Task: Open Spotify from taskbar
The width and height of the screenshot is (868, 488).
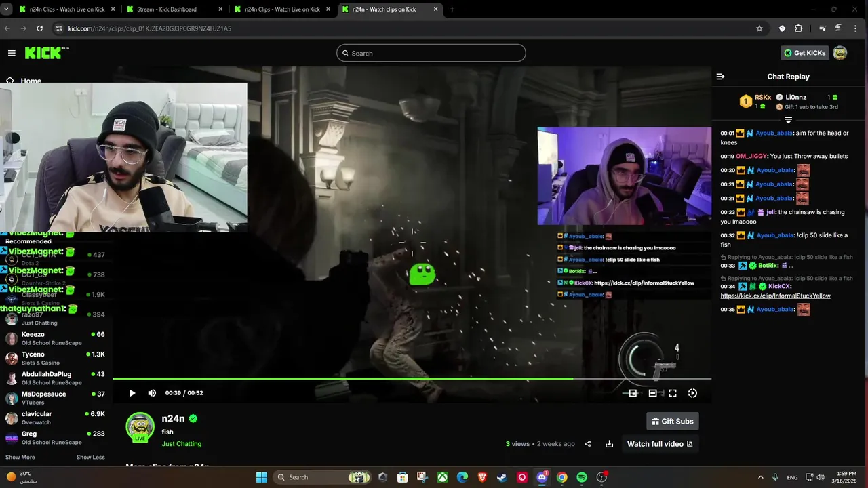Action: pos(582,477)
